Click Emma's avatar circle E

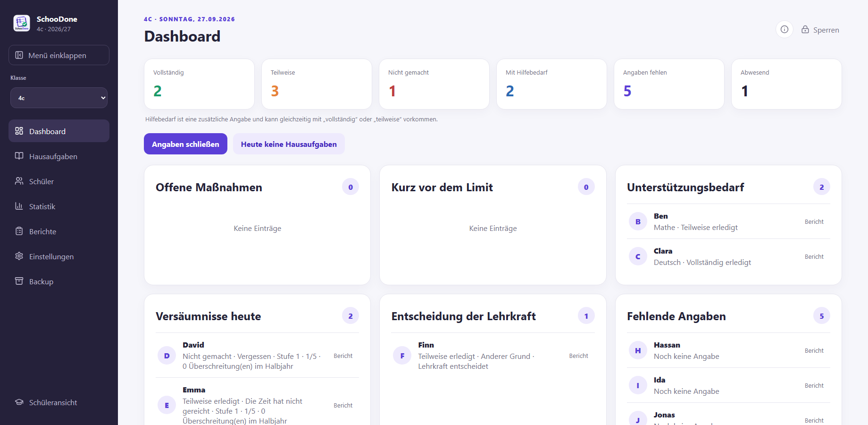click(167, 405)
